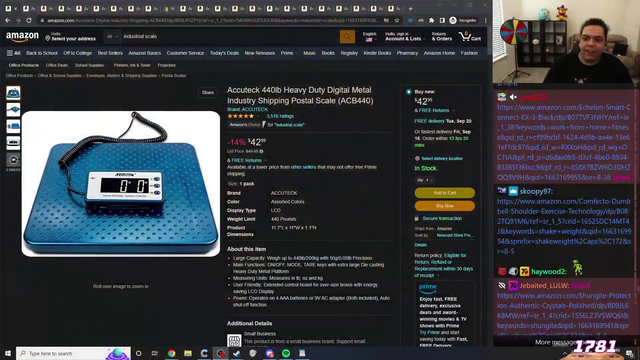Screen dimensions: 640x360
Task: Open Steam from the taskbar
Action: tap(237, 353)
